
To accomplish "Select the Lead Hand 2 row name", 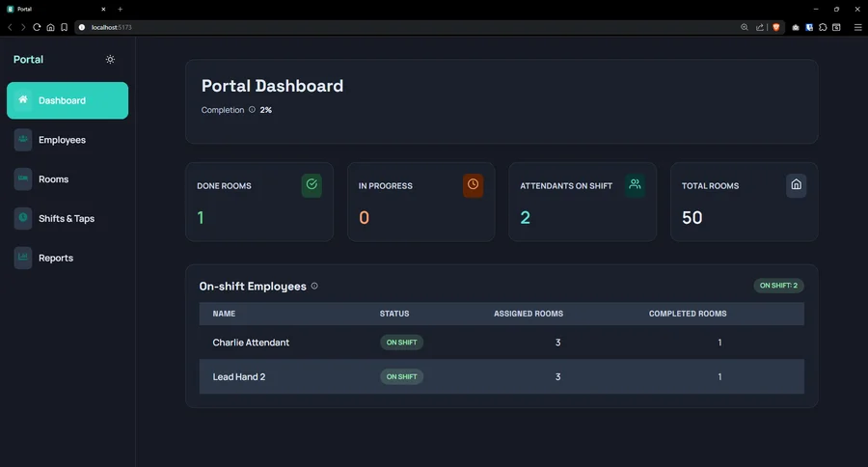I will coord(239,376).
